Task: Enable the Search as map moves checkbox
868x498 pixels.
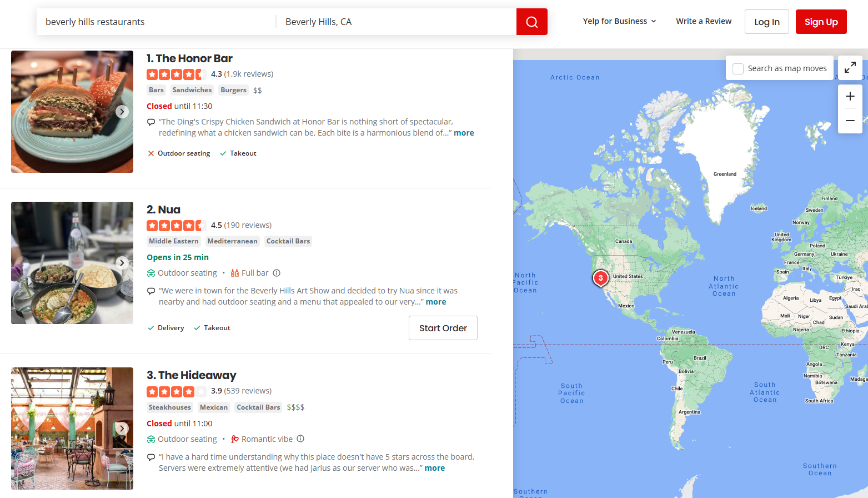Action: [738, 68]
